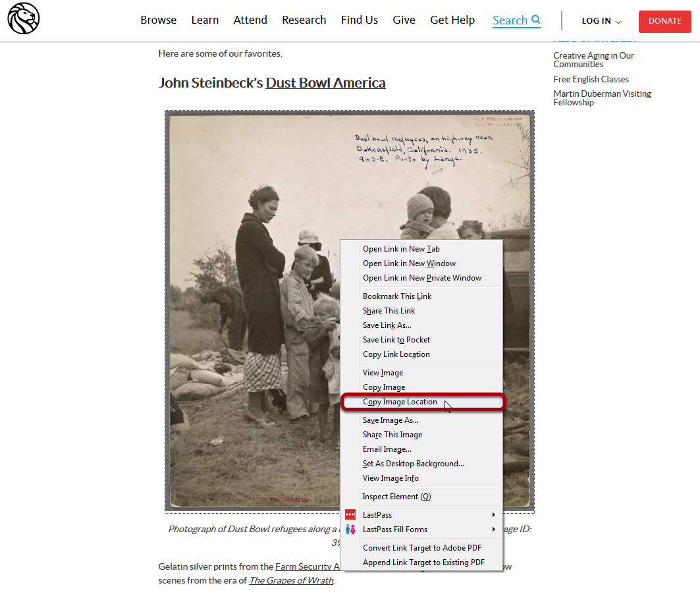Click the red DONATE button

tap(664, 21)
